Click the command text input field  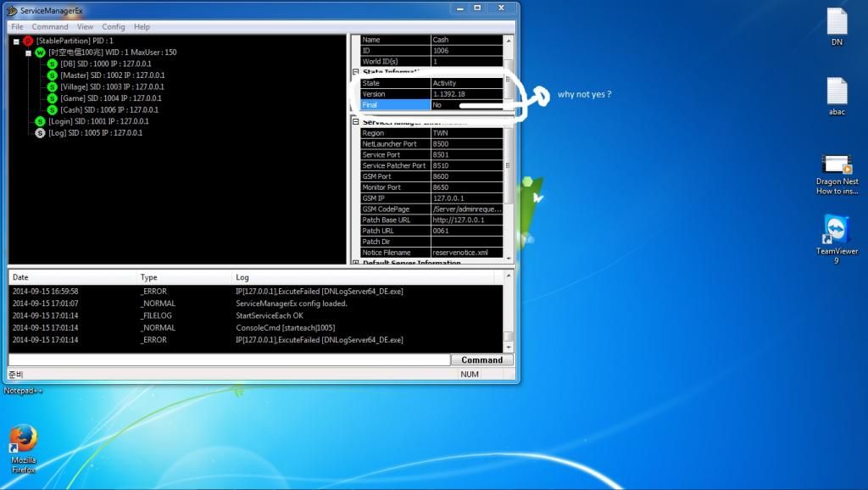(229, 360)
